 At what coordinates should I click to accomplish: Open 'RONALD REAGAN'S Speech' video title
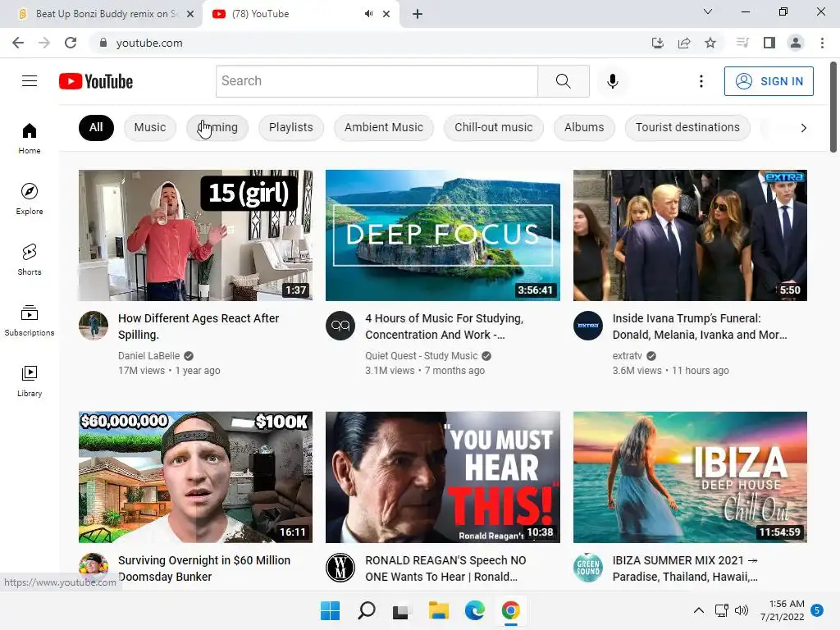click(x=445, y=568)
